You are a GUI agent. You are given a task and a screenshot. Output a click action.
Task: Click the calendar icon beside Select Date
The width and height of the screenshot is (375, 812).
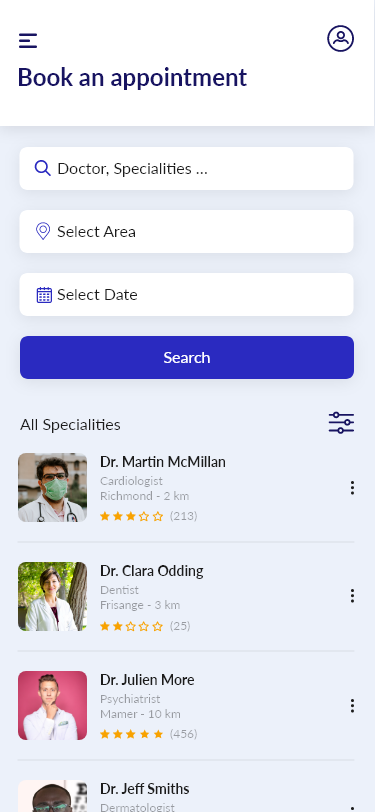tap(44, 295)
